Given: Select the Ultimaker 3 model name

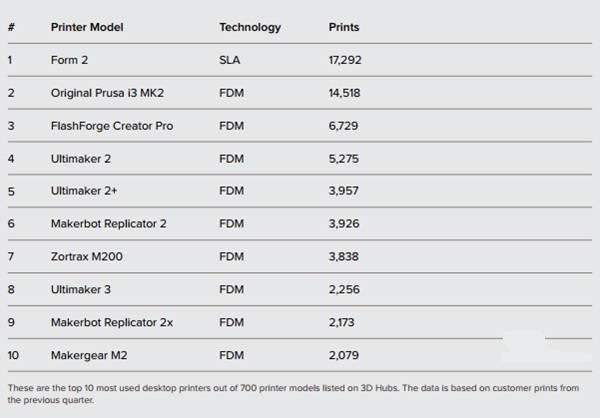Looking at the screenshot, I should pos(81,289).
